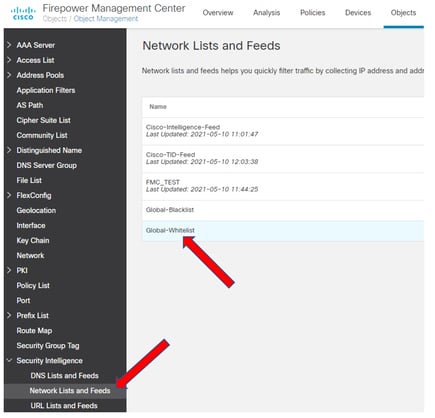Expand the Address Pools chevron

(9, 75)
